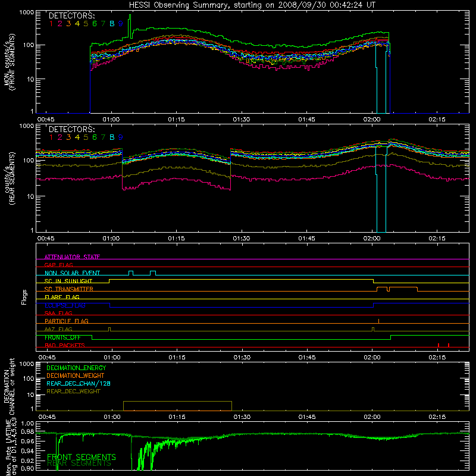
Task: Click DETECTORS: label in front segments panel
Action: (x=71, y=16)
